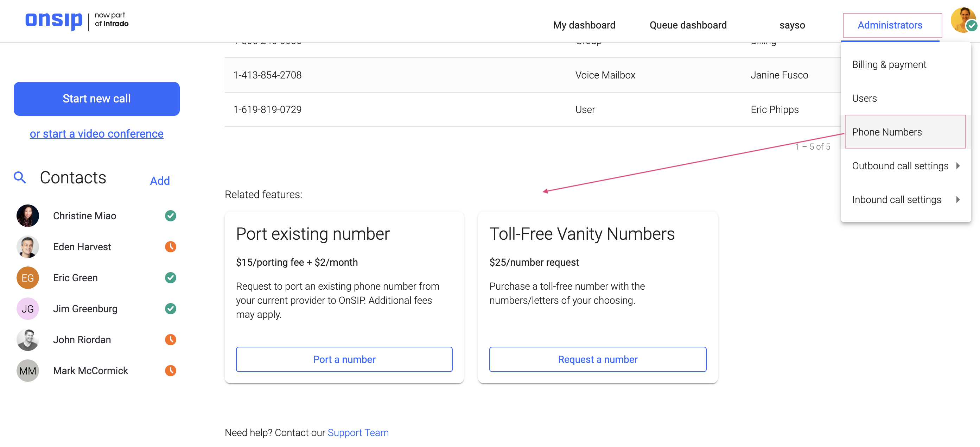Click the green status badge on profile picture
Image resolution: width=980 pixels, height=447 pixels.
(973, 26)
